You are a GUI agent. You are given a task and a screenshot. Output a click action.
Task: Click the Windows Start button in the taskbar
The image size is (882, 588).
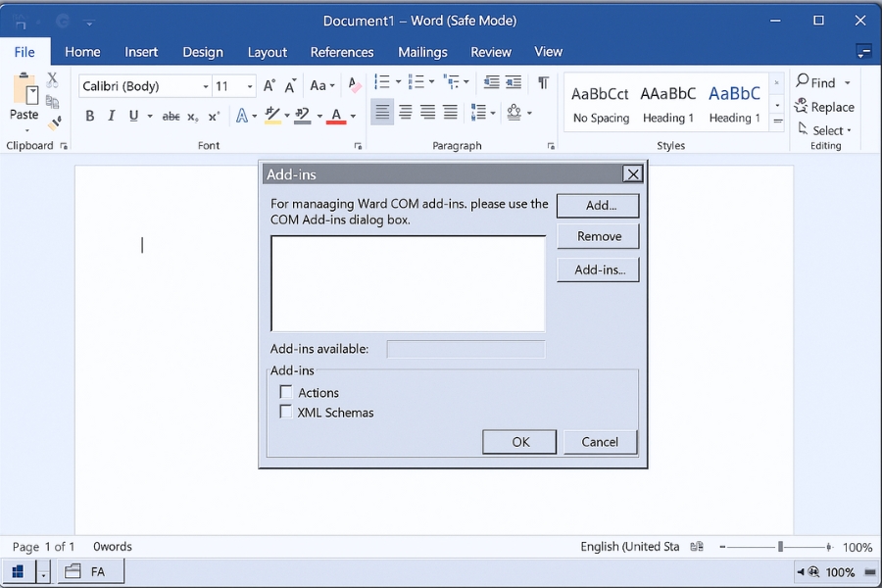click(18, 571)
